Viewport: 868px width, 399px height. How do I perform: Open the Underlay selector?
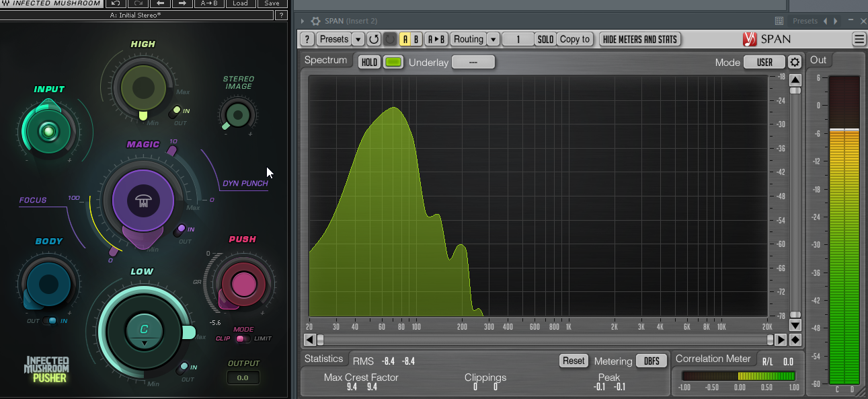tap(473, 62)
